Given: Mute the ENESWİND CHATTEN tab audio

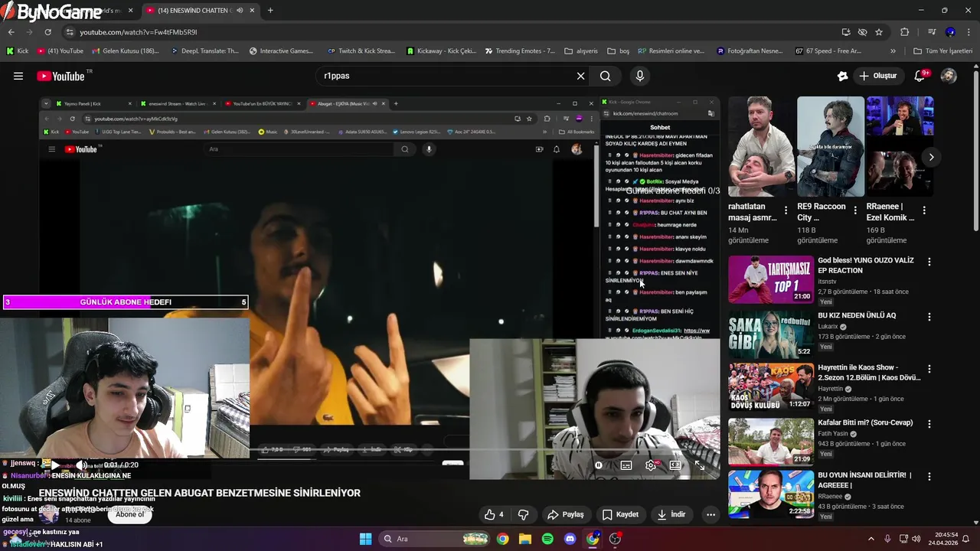Looking at the screenshot, I should point(240,11).
